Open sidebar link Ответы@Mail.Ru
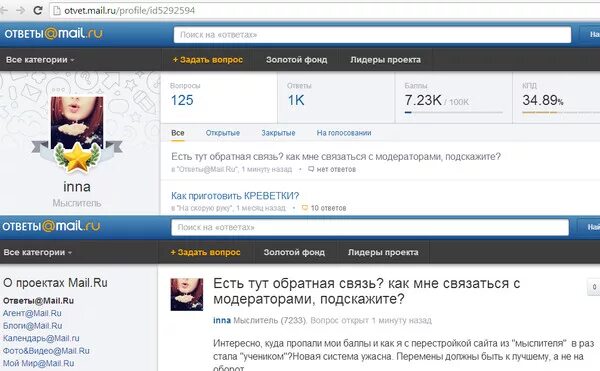 click(x=38, y=301)
